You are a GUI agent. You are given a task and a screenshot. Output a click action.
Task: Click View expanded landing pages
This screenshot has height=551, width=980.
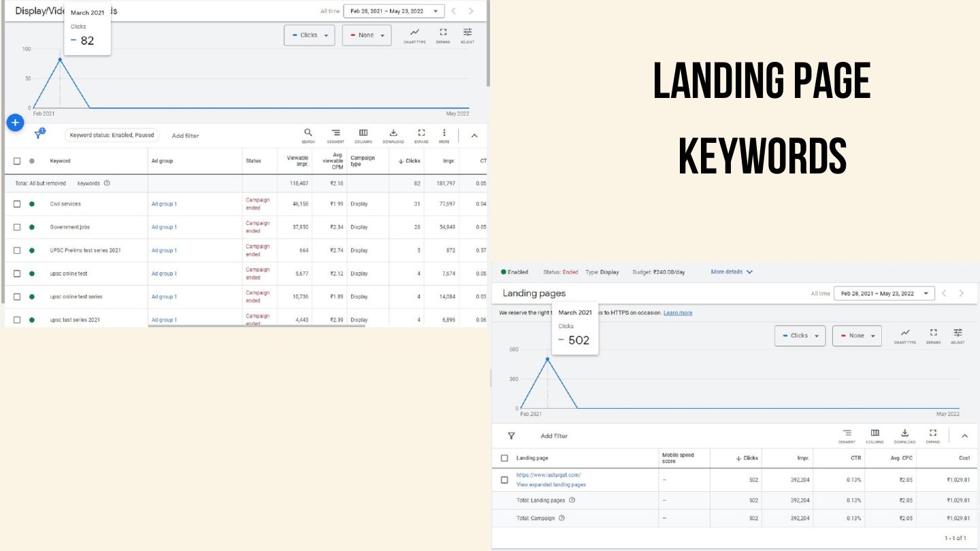(551, 484)
